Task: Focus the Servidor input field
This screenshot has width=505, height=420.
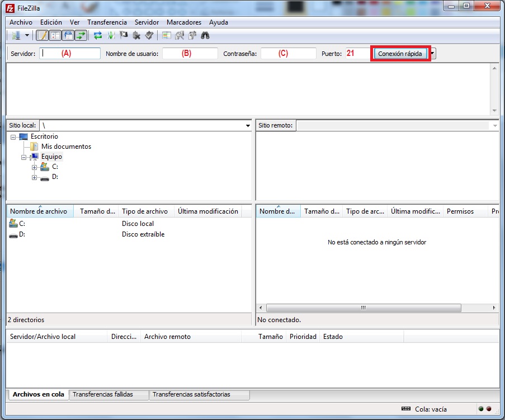Action: (70, 54)
